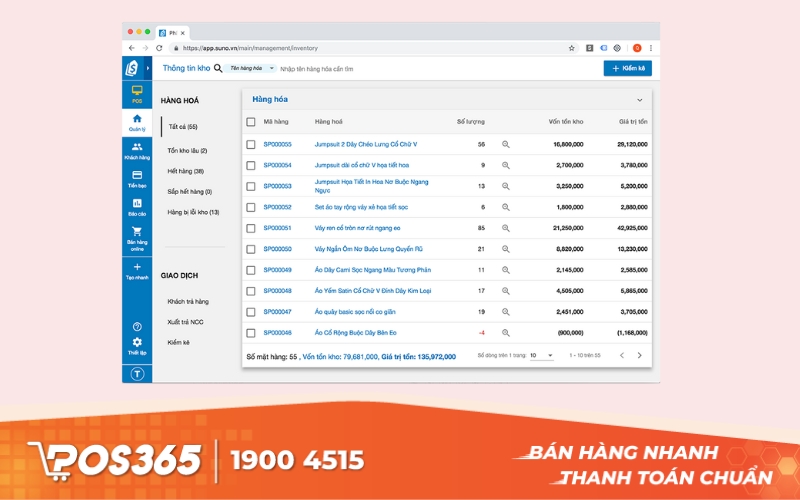Tick the select-all checkbox in table header
The width and height of the screenshot is (800, 500).
click(x=251, y=122)
